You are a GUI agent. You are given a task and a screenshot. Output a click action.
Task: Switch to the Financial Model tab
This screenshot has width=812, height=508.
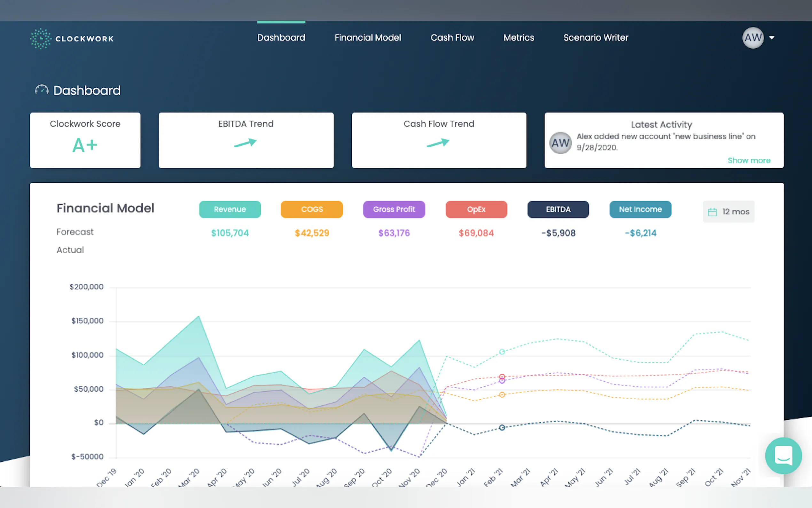[368, 38]
